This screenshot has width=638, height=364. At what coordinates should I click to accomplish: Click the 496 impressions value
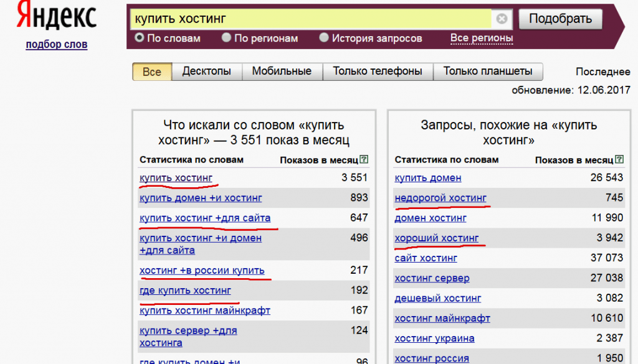[359, 238]
